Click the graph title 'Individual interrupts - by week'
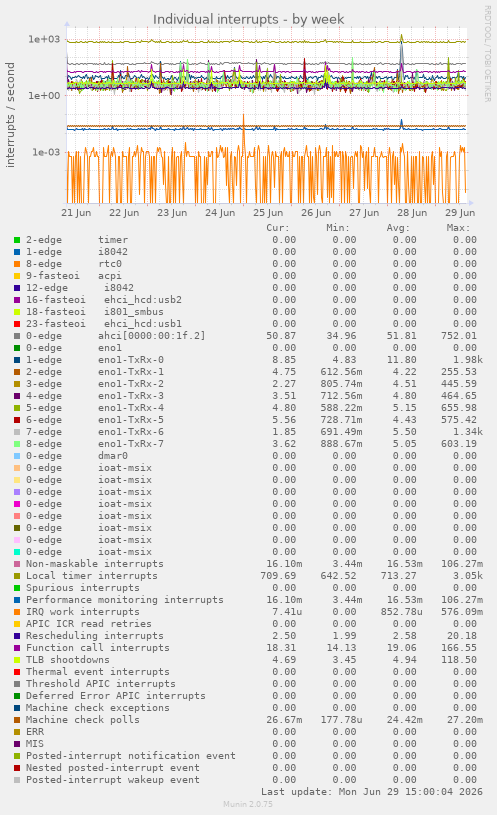Image resolution: width=497 pixels, height=815 pixels. (248, 19)
